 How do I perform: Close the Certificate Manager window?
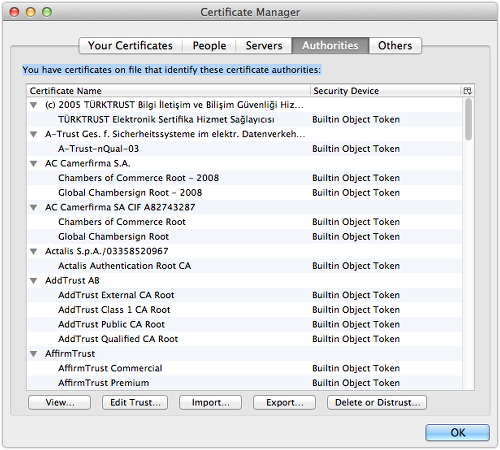coord(14,12)
